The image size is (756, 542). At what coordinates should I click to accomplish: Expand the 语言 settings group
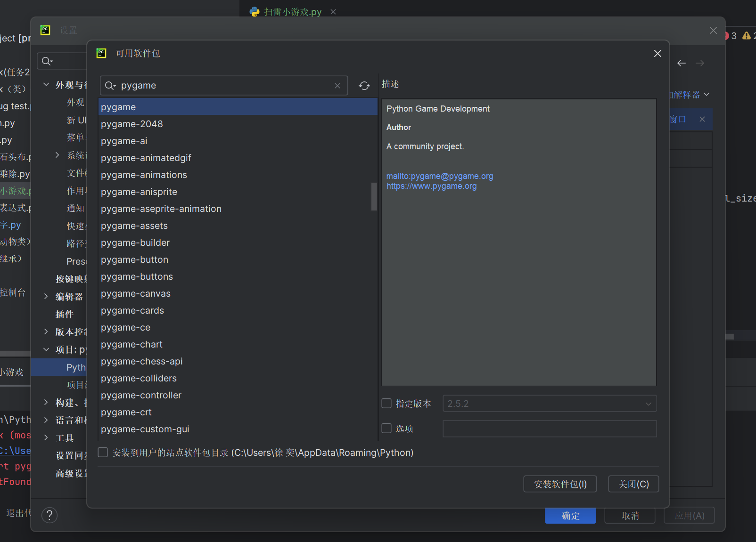pos(46,420)
